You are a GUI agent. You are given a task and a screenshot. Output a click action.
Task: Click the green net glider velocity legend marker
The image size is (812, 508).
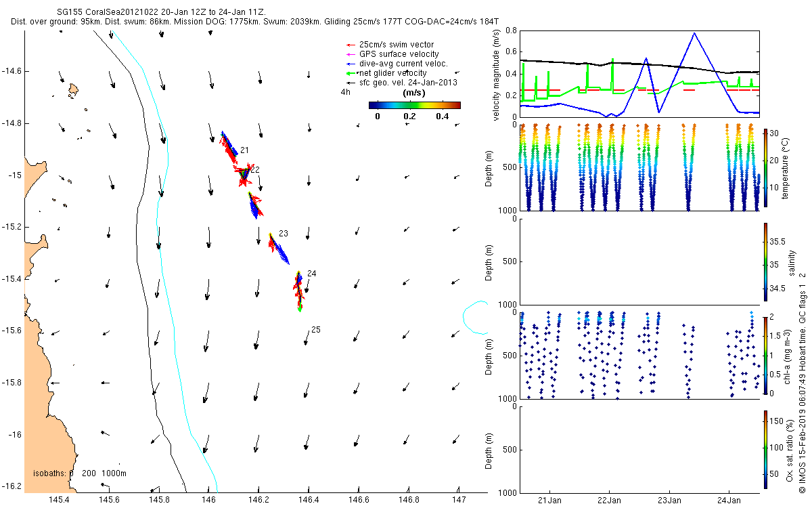tap(350, 73)
